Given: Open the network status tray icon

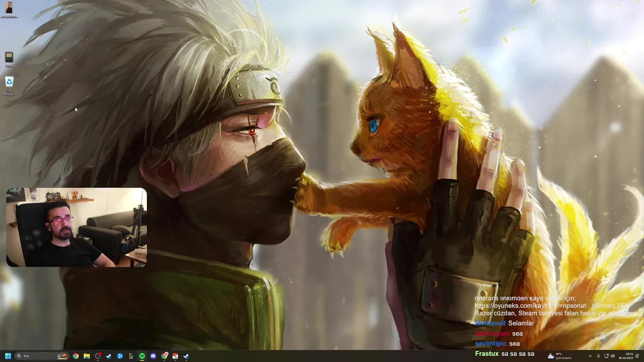Looking at the screenshot, I should [606, 356].
